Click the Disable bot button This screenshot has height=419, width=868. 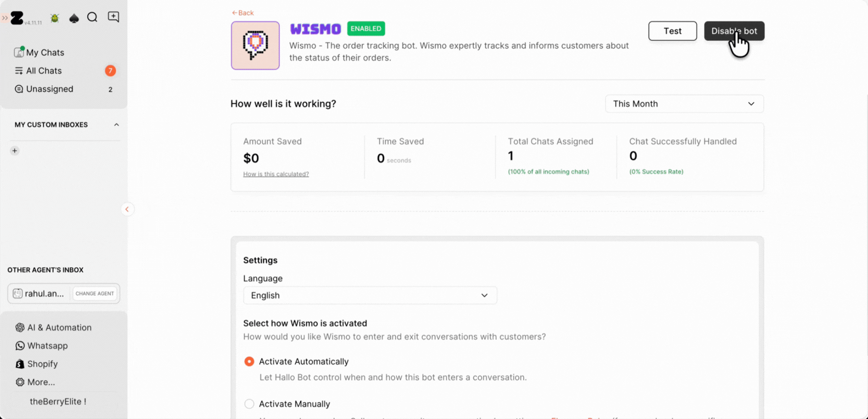pos(734,31)
